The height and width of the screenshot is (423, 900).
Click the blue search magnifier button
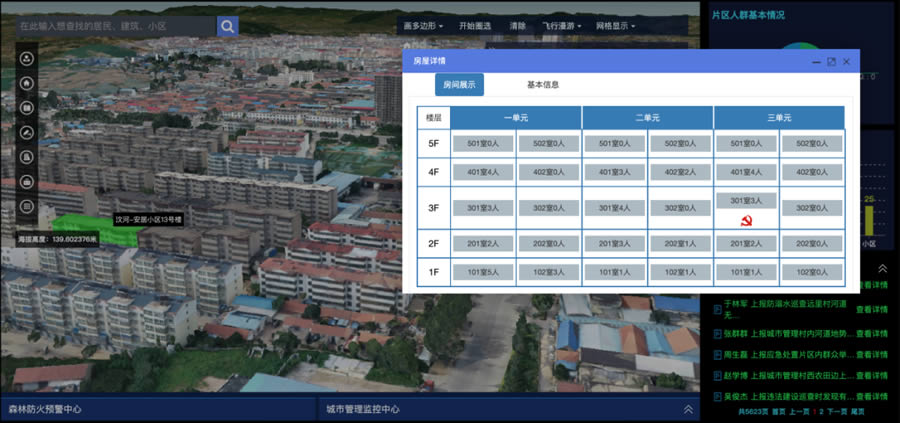pyautogui.click(x=228, y=26)
